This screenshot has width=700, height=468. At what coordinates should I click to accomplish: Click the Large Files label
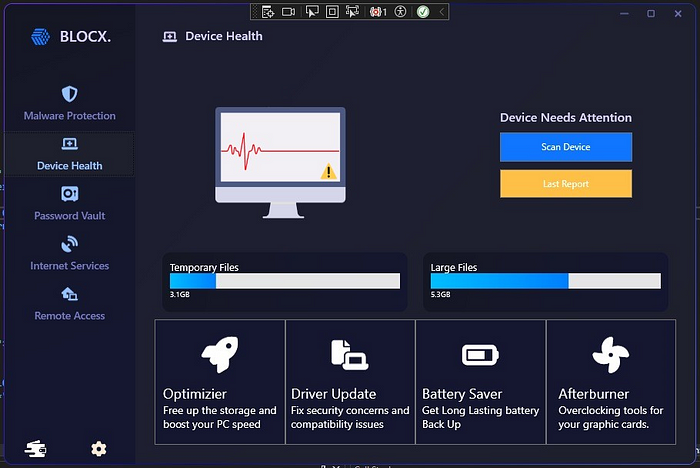click(454, 267)
